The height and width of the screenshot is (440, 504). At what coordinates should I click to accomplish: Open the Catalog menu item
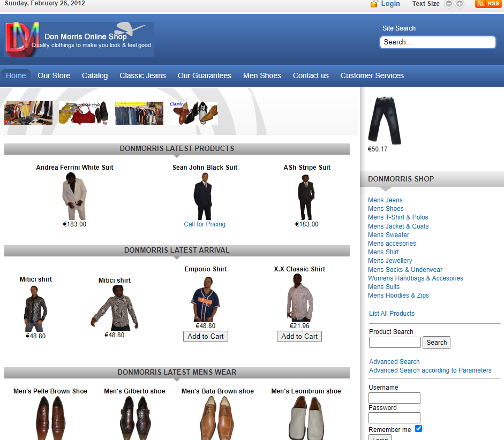point(95,75)
